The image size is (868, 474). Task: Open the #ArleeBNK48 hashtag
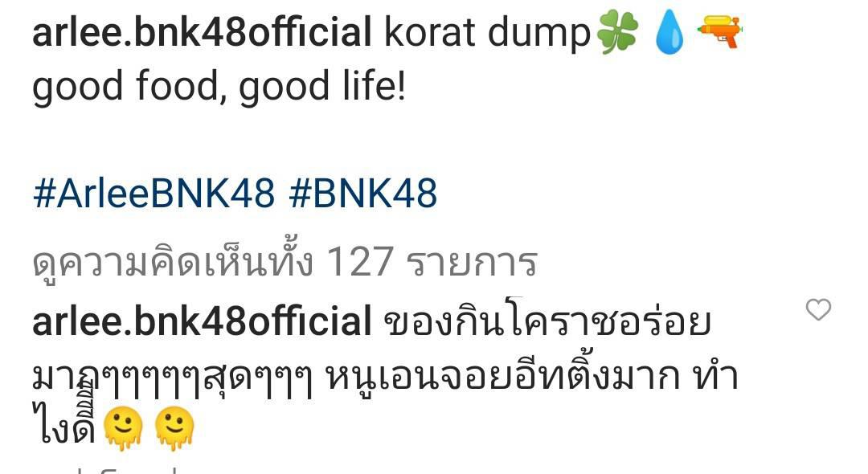point(154,194)
